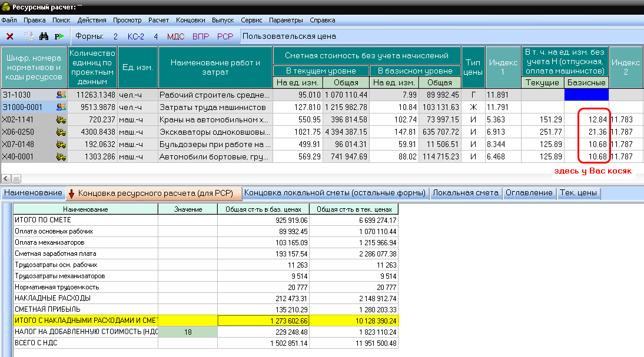Click the workers icon in row З1-1030
This screenshot has width=644, height=357.
click(61, 94)
